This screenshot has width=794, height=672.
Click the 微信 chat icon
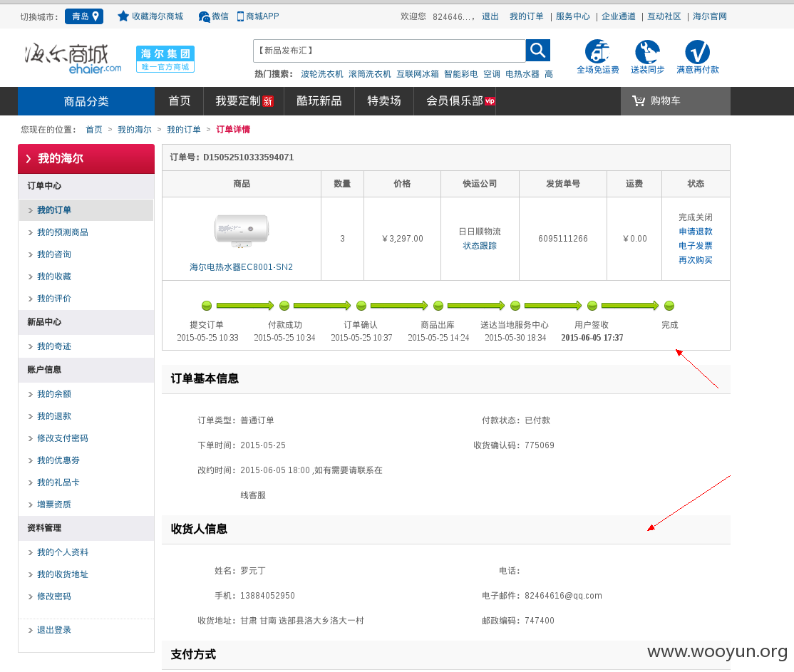click(204, 16)
